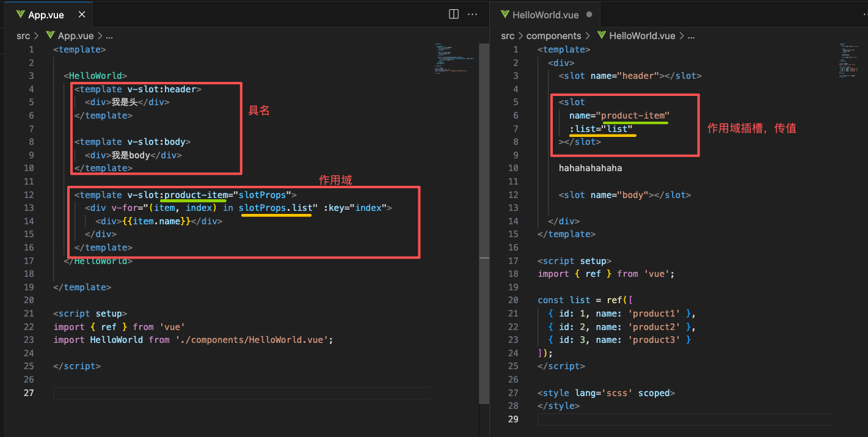Screen dimensions: 868x437
Task: Click the Vue icon on App.vue tab
Action: (x=21, y=15)
